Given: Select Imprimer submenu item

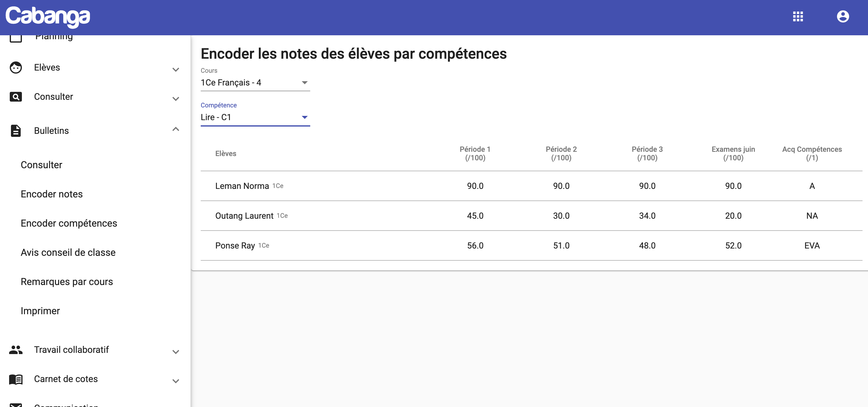Looking at the screenshot, I should [x=40, y=311].
